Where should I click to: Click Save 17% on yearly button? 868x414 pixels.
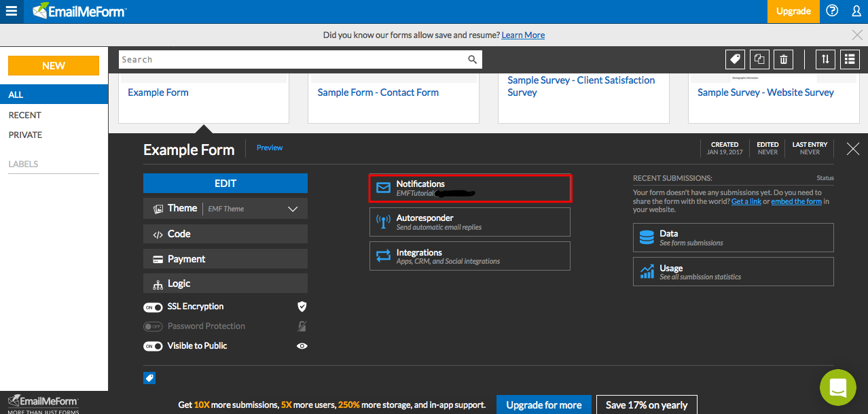[647, 405]
